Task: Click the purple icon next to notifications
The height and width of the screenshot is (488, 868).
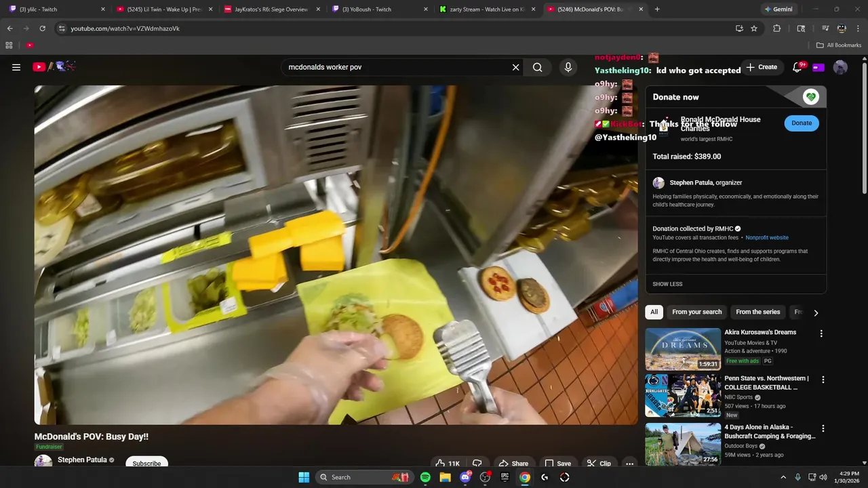Action: (x=818, y=67)
